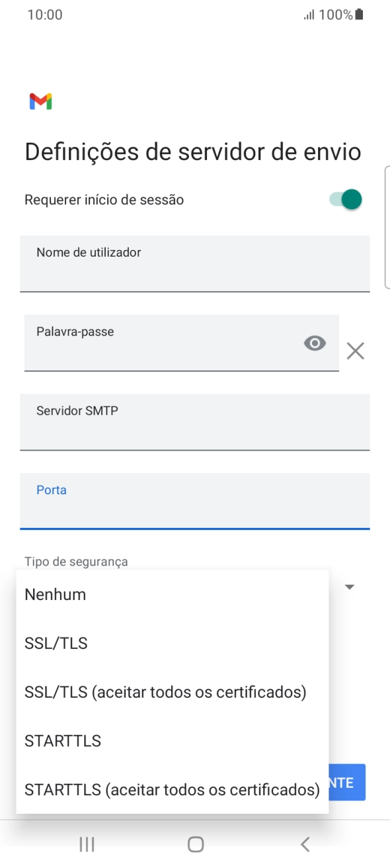Select Nenhum from the security list
The height and width of the screenshot is (868, 390).
(x=54, y=593)
